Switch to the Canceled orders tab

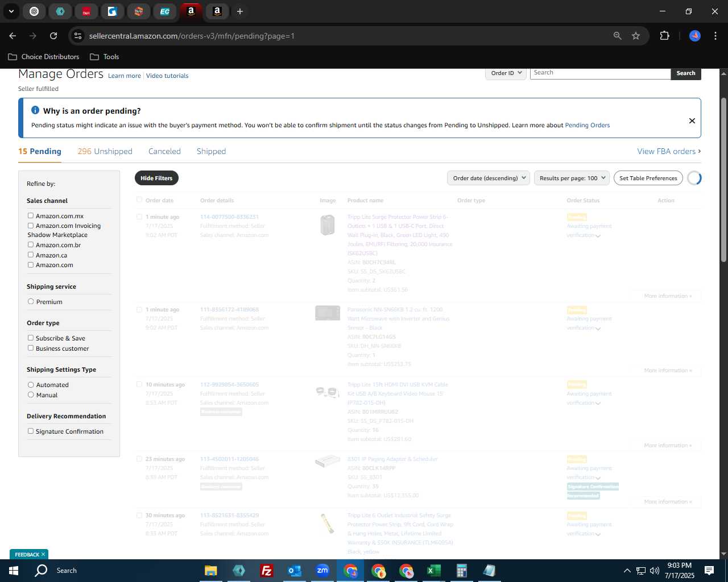(164, 151)
